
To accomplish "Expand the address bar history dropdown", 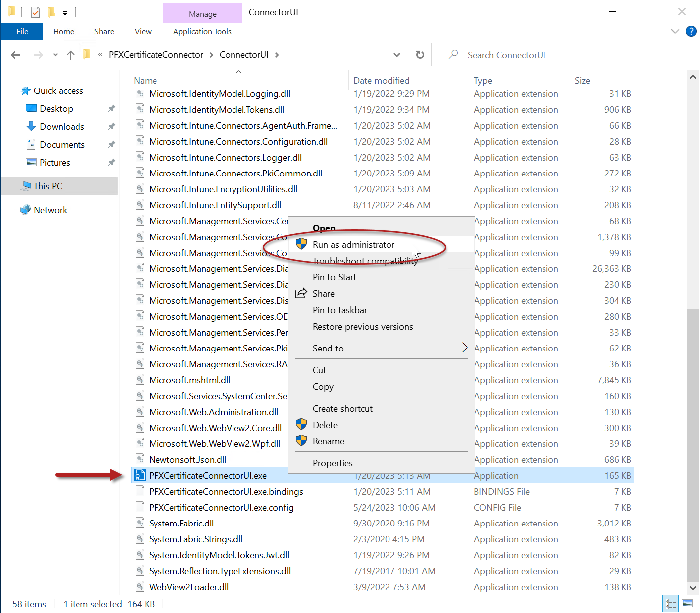I will pyautogui.click(x=396, y=55).
